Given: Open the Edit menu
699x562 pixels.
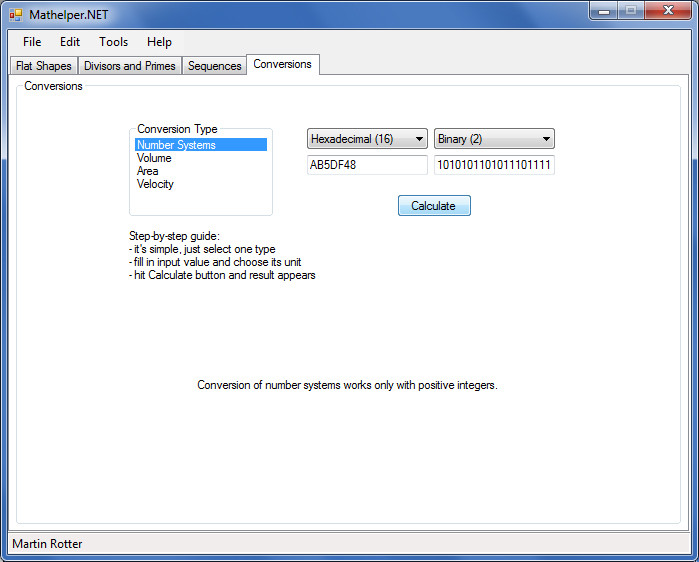Looking at the screenshot, I should click(70, 42).
